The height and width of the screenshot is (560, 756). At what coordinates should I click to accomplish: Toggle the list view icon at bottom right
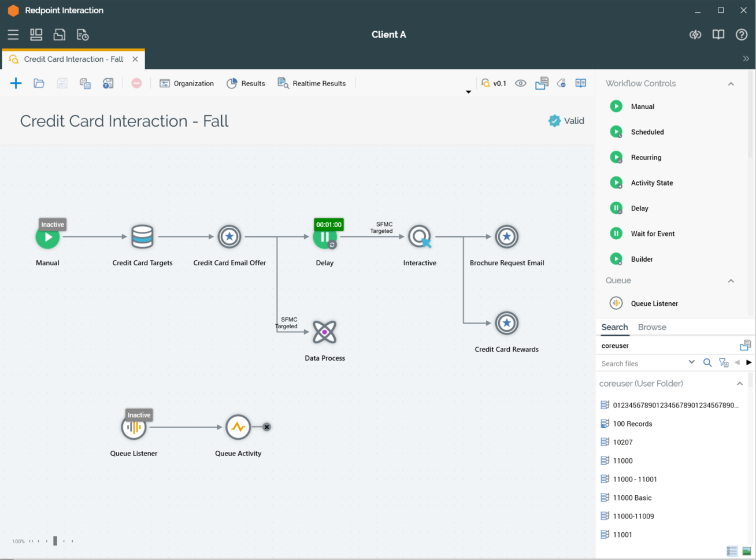click(732, 551)
